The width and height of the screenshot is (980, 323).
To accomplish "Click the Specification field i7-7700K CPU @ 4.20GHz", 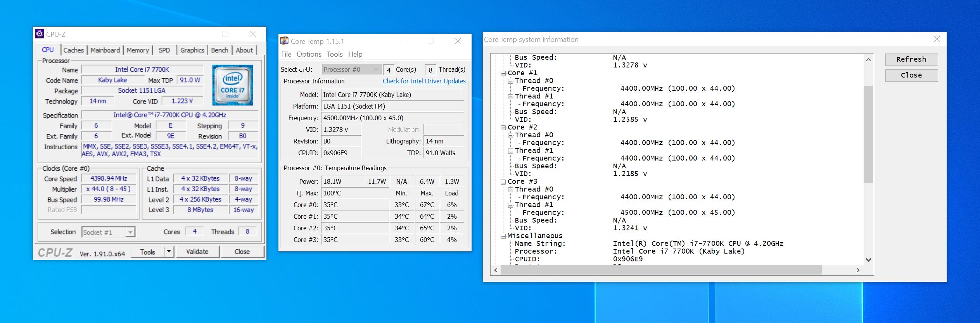I will tap(170, 115).
